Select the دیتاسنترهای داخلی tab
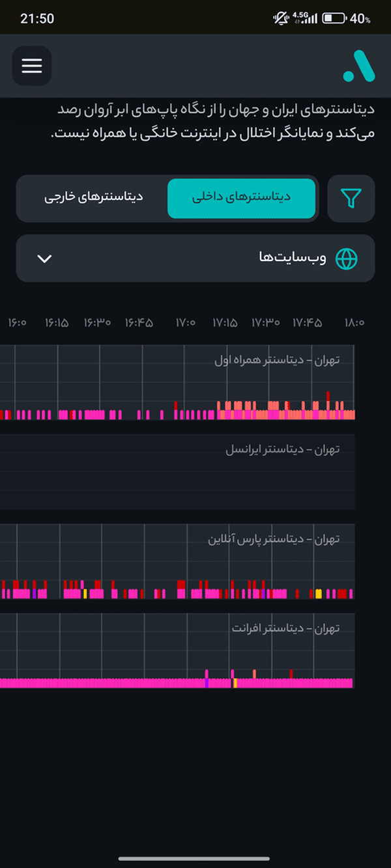 (242, 198)
